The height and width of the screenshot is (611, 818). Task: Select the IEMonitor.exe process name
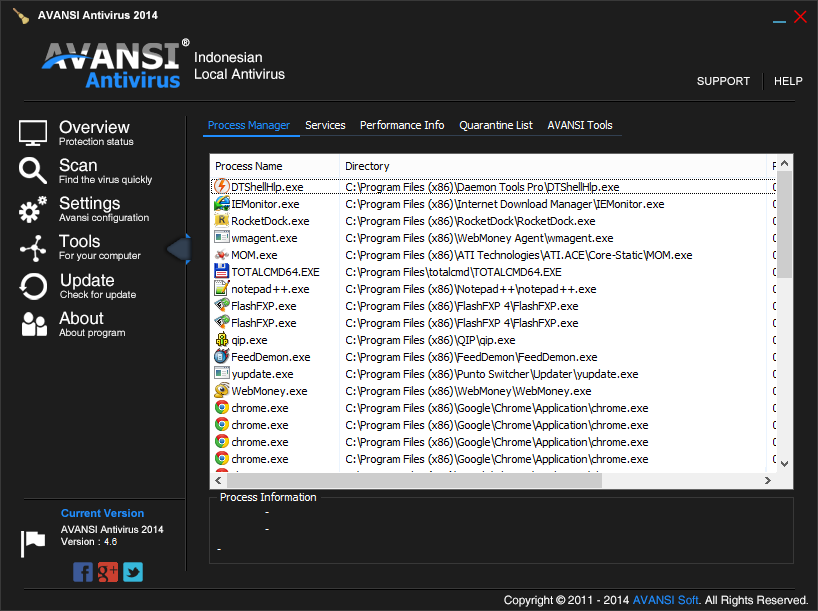click(x=265, y=204)
